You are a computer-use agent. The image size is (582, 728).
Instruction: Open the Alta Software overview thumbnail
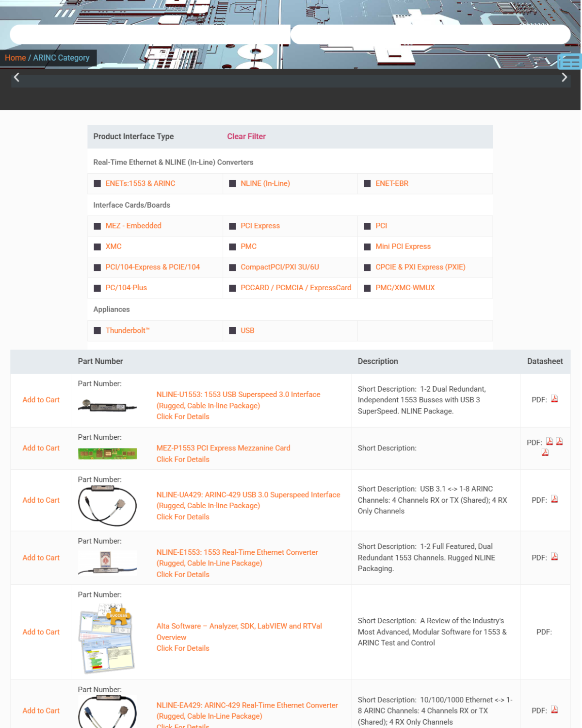tap(107, 637)
